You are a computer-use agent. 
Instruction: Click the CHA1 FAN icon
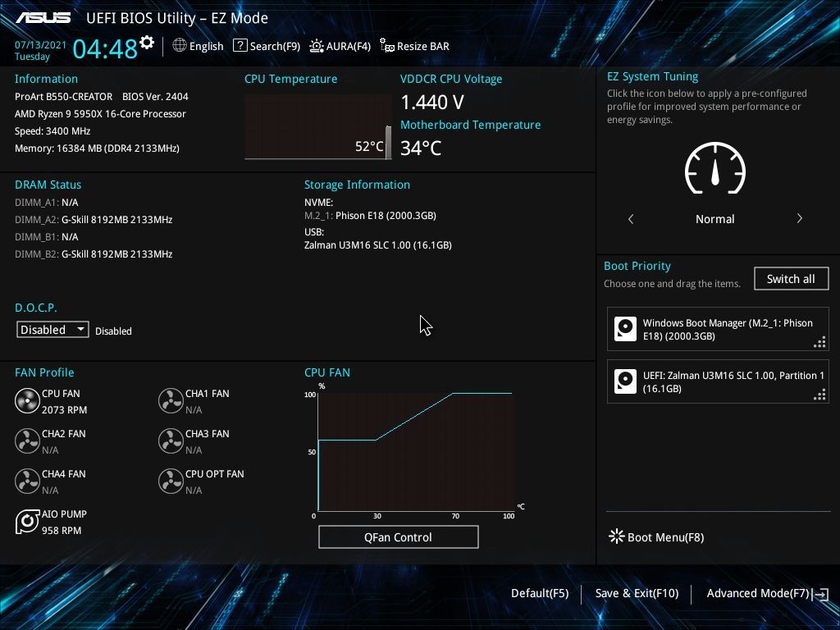pyautogui.click(x=171, y=400)
